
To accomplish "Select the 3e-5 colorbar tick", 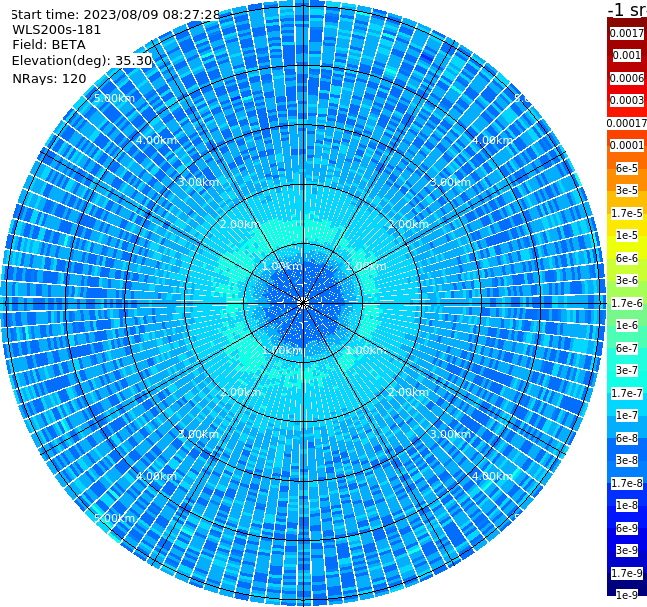I will coord(627,190).
